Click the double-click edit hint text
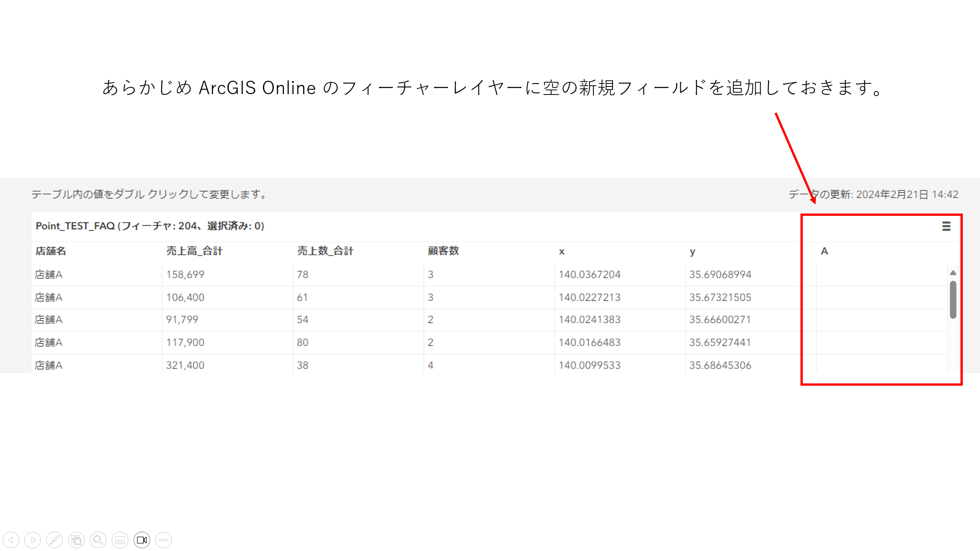Screen dimensions: 980x551 pyautogui.click(x=149, y=194)
